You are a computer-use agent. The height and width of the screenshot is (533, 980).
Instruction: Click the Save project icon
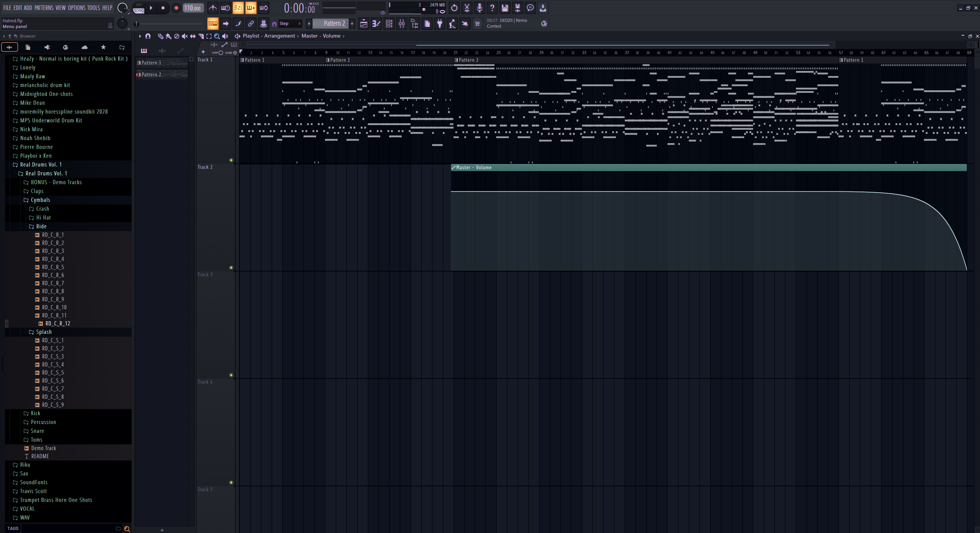click(505, 8)
